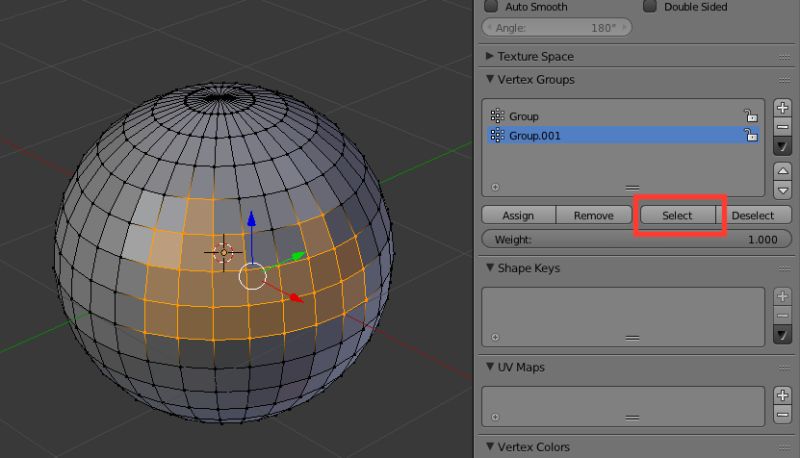Click the blue Z-axis manipulator arrow

(x=252, y=220)
